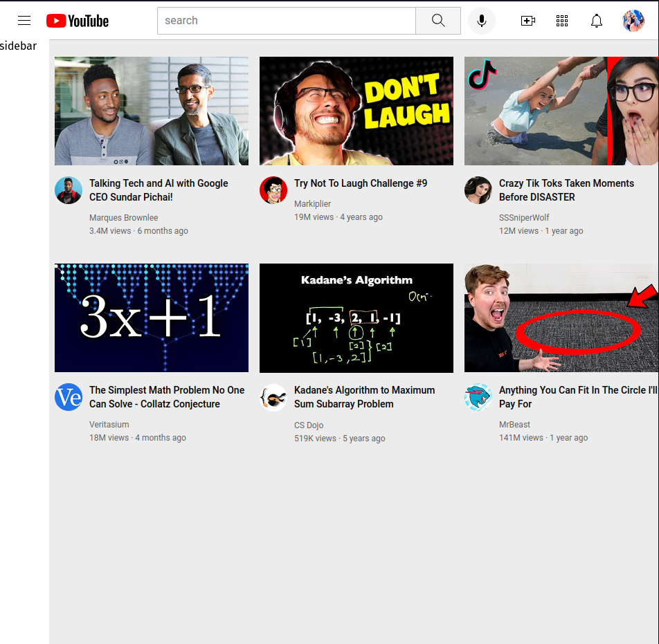Click the Create video upload icon

pos(527,21)
